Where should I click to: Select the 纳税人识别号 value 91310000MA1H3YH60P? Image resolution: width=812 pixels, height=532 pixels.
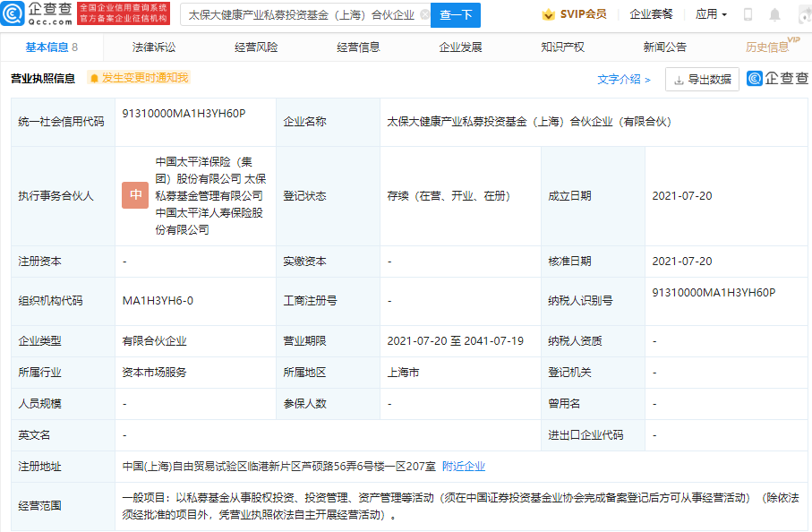click(714, 293)
